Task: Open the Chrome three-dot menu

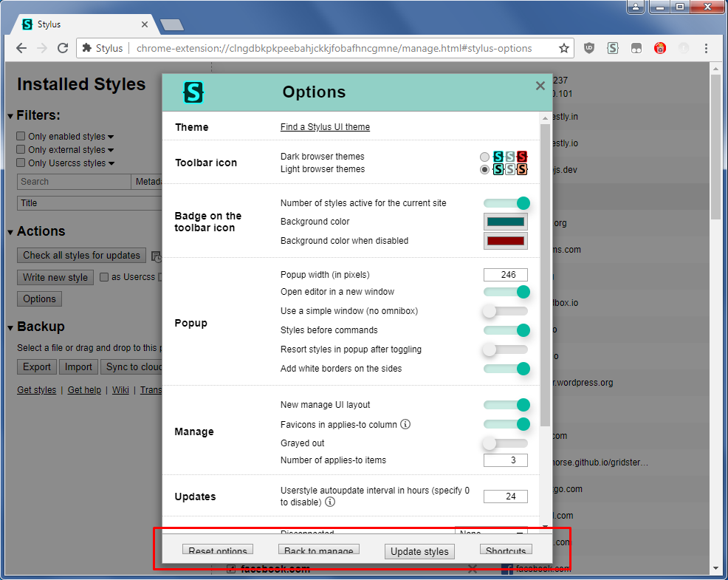Action: (x=707, y=47)
